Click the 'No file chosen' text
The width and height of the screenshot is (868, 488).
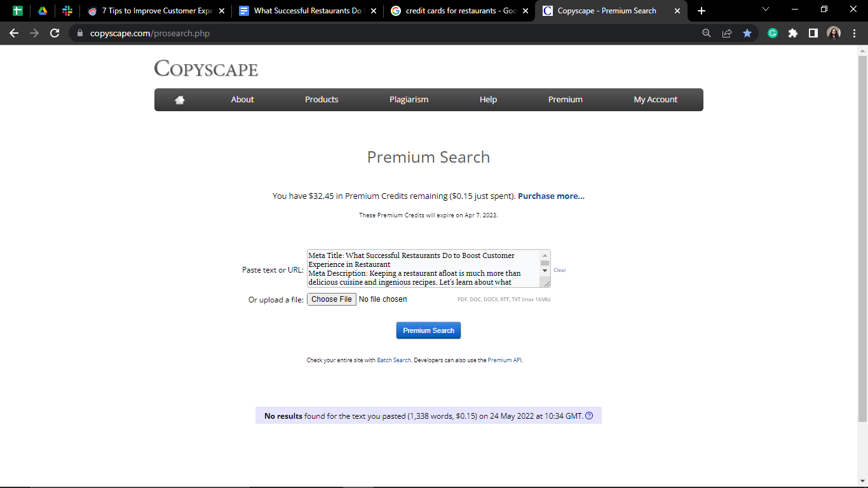383,299
